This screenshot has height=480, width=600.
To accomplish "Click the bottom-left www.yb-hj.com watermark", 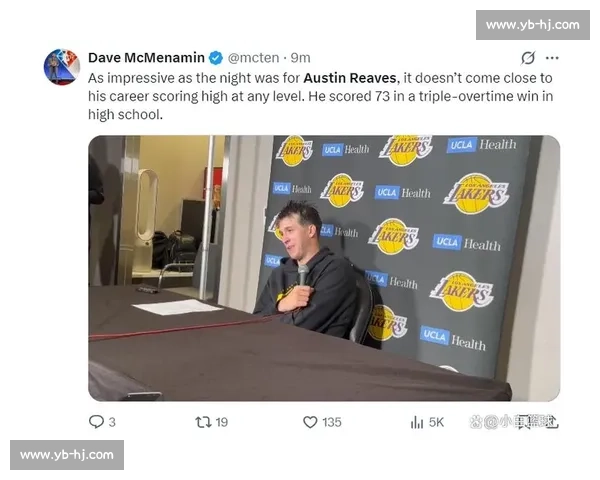I will pos(67,455).
